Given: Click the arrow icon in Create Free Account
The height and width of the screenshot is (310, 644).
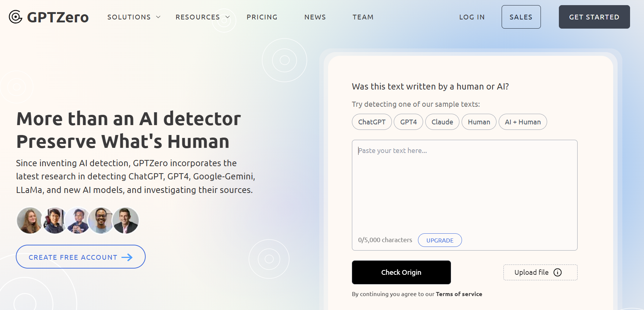Looking at the screenshot, I should click(127, 257).
